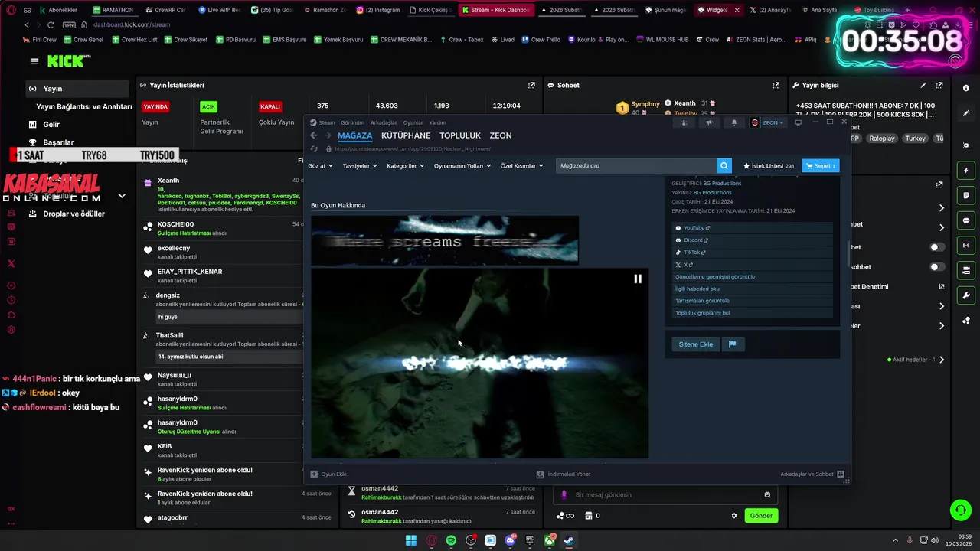Expand the Göz at dropdown
Viewport: 980px width, 551px height.
pos(321,165)
